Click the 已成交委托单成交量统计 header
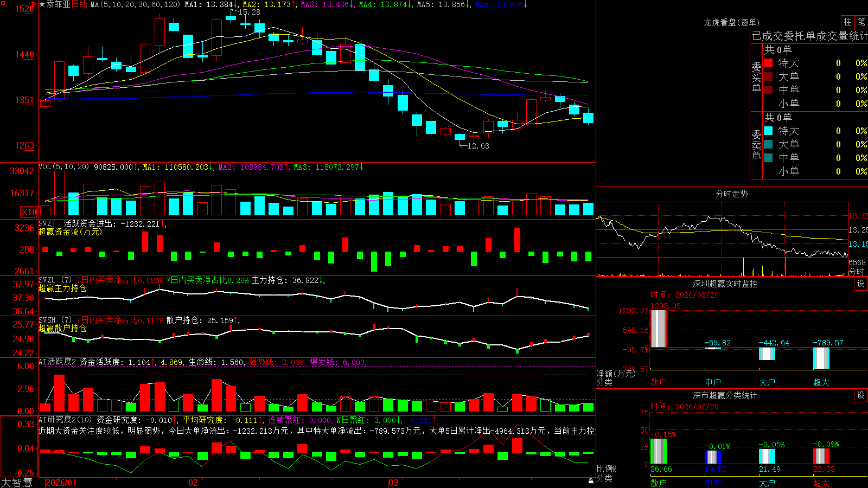The height and width of the screenshot is (488, 868). click(809, 36)
